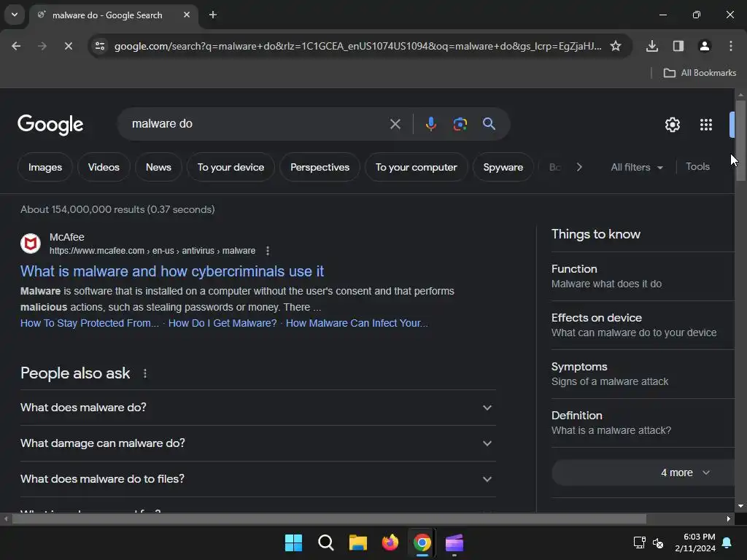
Task: Close the malware do search tab
Action: click(187, 15)
